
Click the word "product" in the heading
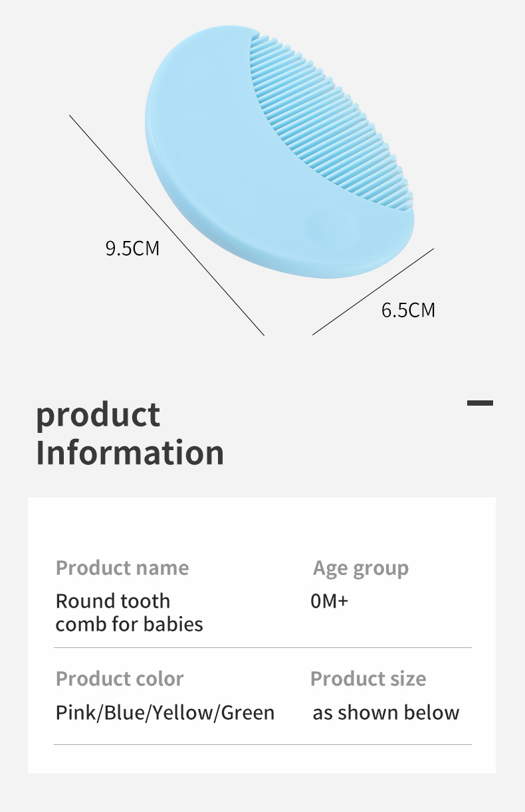point(98,415)
